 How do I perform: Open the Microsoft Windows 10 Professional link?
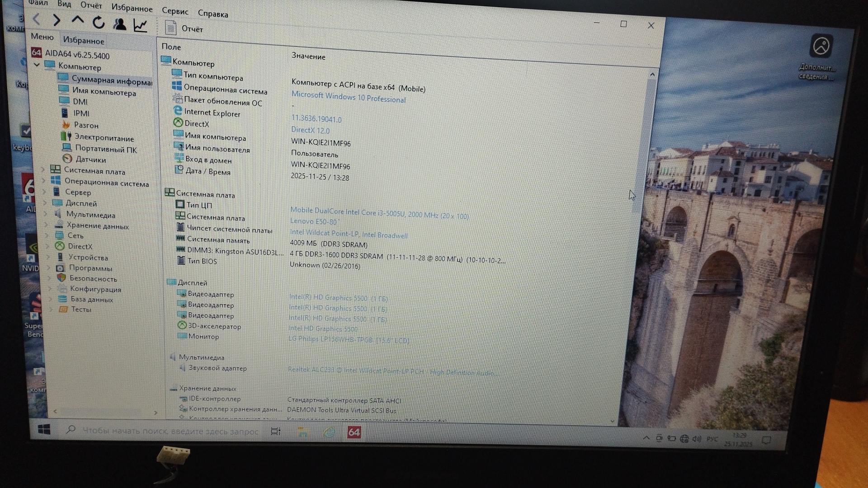pos(348,97)
